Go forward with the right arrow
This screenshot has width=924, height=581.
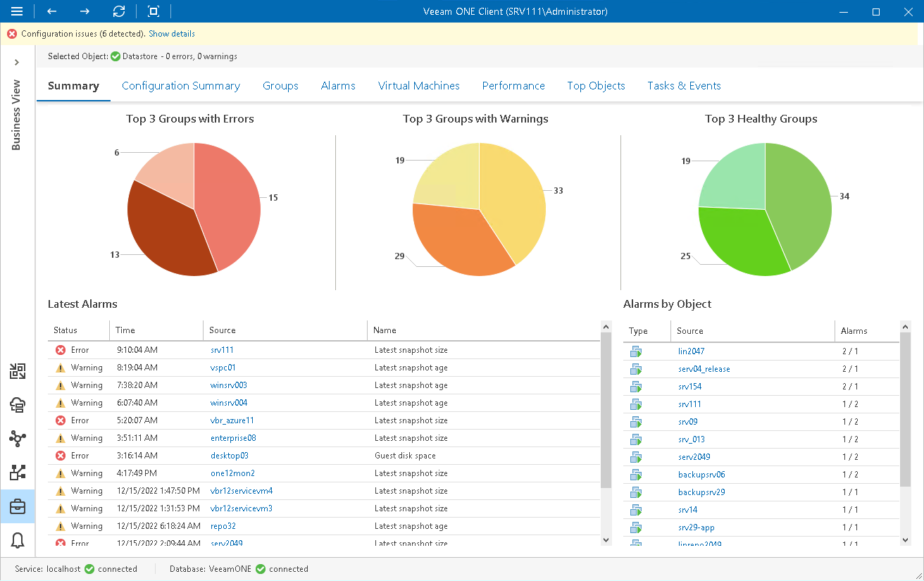tap(85, 11)
